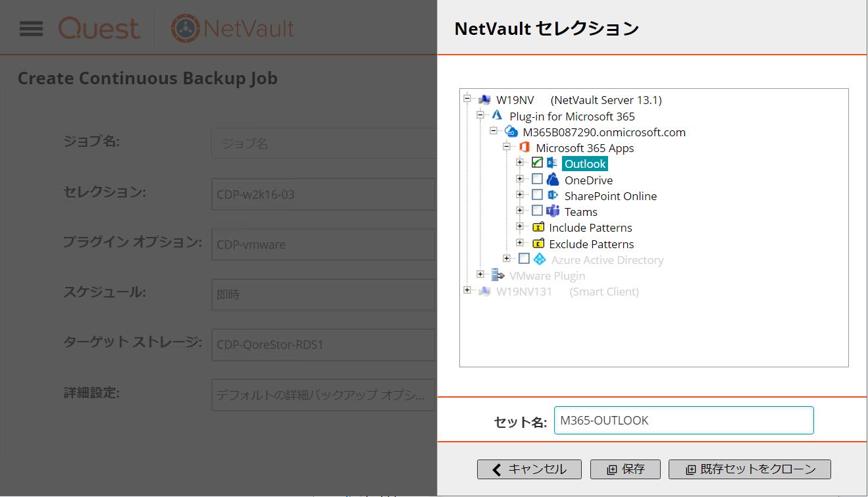Collapse the W19NV server node
The height and width of the screenshot is (497, 868).
(467, 99)
